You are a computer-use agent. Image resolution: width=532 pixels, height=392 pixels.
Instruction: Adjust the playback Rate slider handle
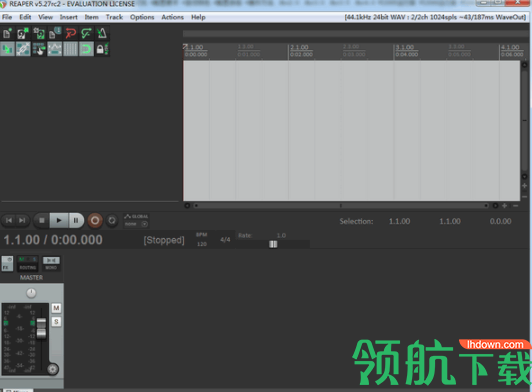[273, 244]
